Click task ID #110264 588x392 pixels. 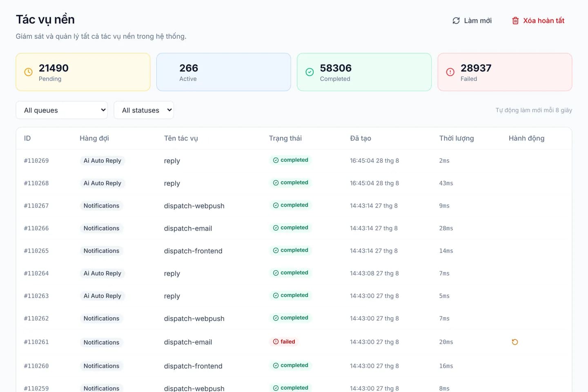(x=36, y=274)
